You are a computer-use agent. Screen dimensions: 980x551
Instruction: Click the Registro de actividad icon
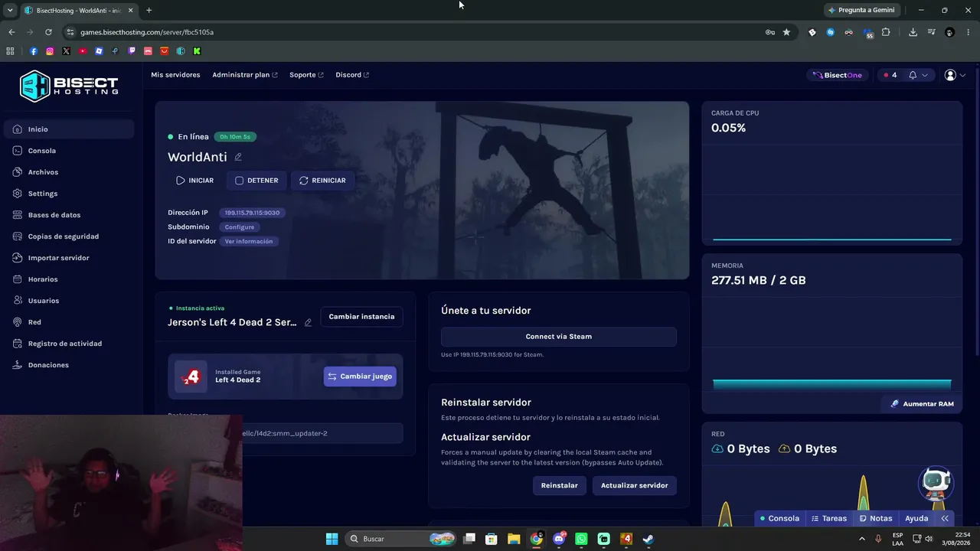18,344
